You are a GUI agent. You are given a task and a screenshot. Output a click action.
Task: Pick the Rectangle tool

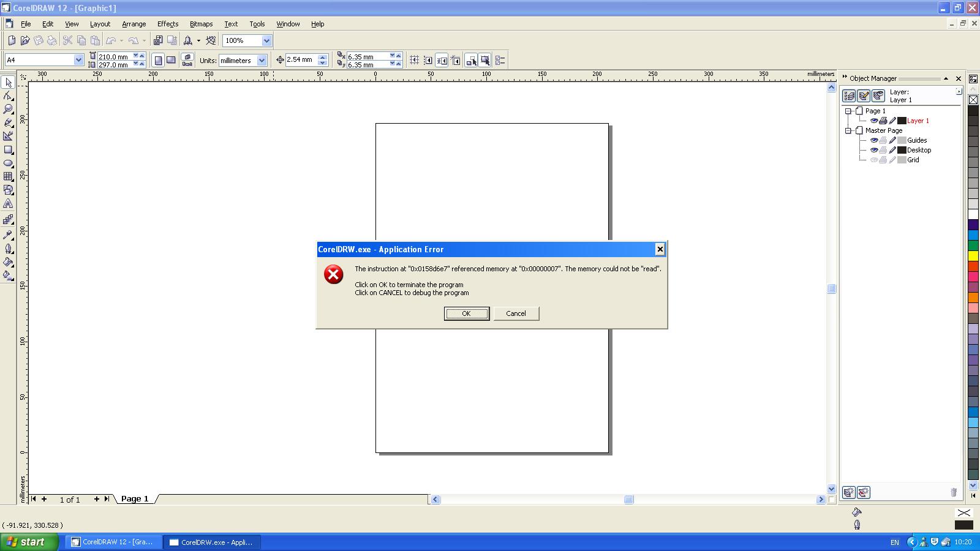[8, 150]
